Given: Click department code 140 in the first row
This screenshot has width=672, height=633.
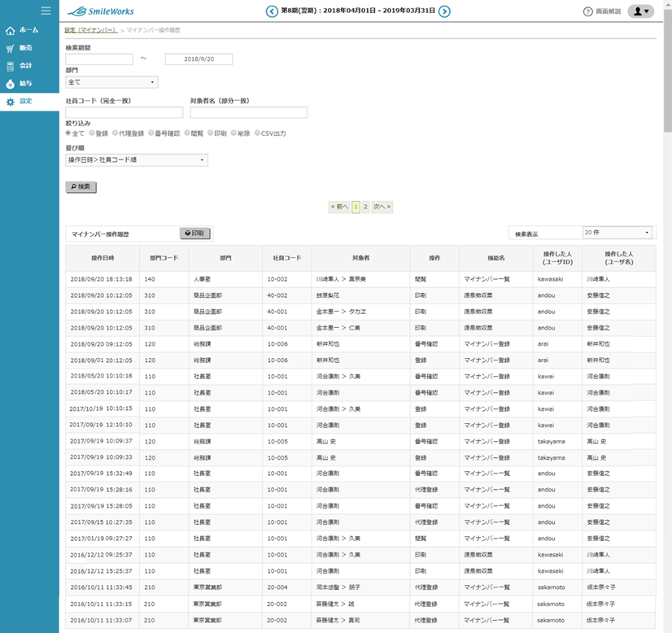Looking at the screenshot, I should pyautogui.click(x=150, y=279).
